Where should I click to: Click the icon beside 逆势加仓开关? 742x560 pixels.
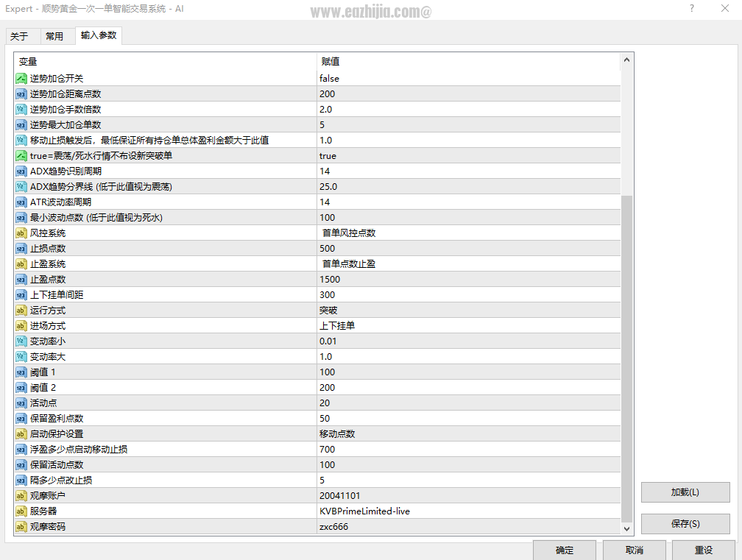[x=21, y=79]
